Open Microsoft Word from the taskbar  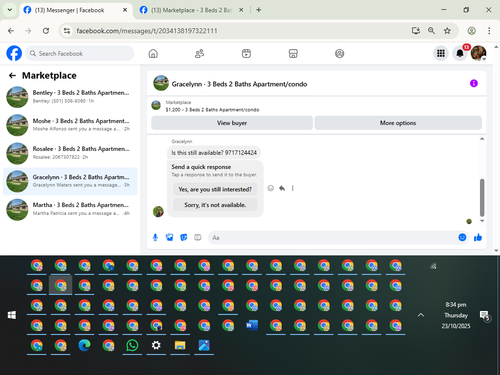pos(252,325)
